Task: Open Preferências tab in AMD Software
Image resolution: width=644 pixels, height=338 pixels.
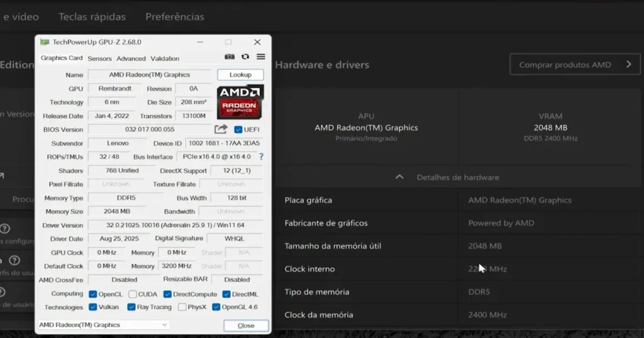Action: tap(175, 17)
